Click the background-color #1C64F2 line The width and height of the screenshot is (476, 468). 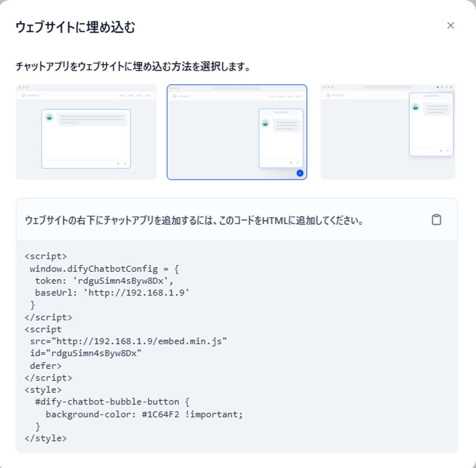coord(144,414)
